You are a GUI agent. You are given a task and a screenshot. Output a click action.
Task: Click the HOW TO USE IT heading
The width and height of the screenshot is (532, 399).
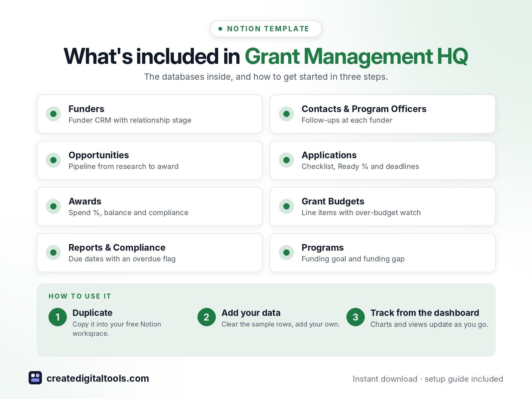click(80, 296)
